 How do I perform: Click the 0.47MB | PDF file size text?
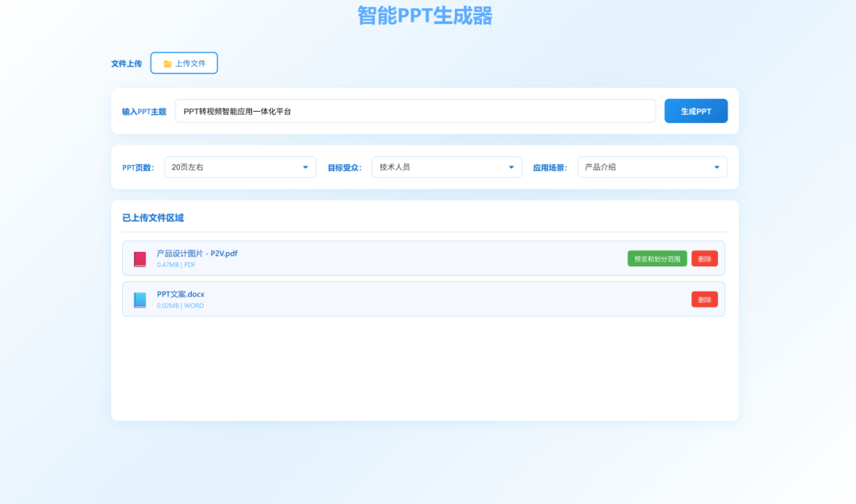coord(176,265)
